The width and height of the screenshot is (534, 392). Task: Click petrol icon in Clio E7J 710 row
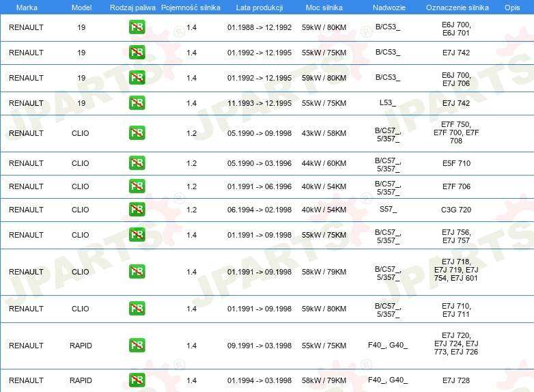pyautogui.click(x=137, y=308)
